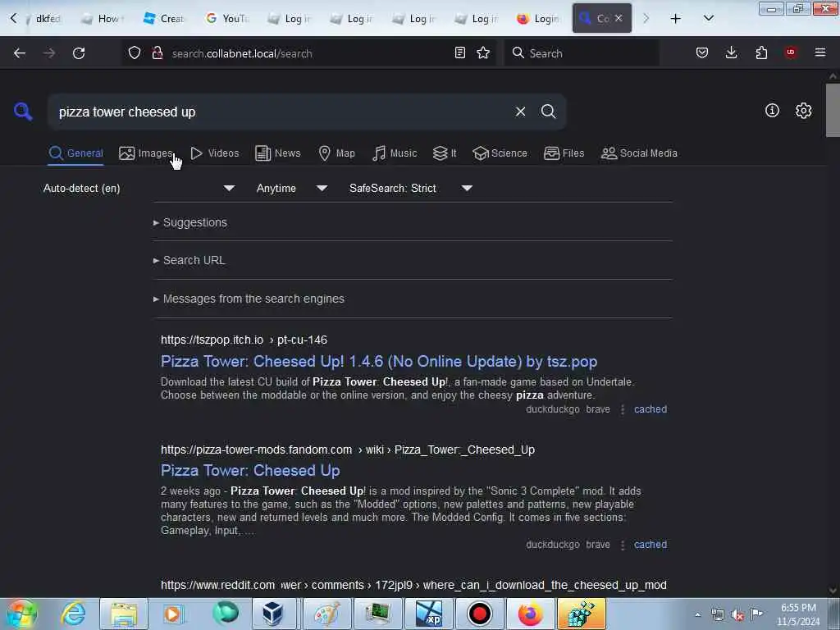Close the current search tab
The width and height of the screenshot is (840, 630).
point(619,18)
